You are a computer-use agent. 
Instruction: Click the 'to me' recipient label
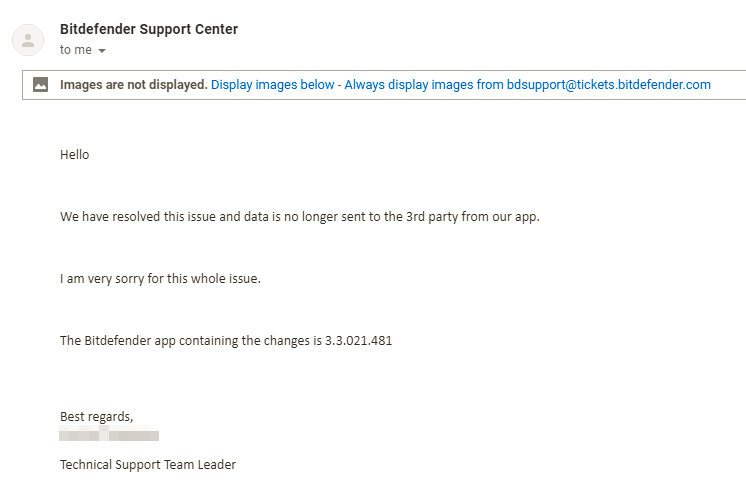[x=76, y=50]
